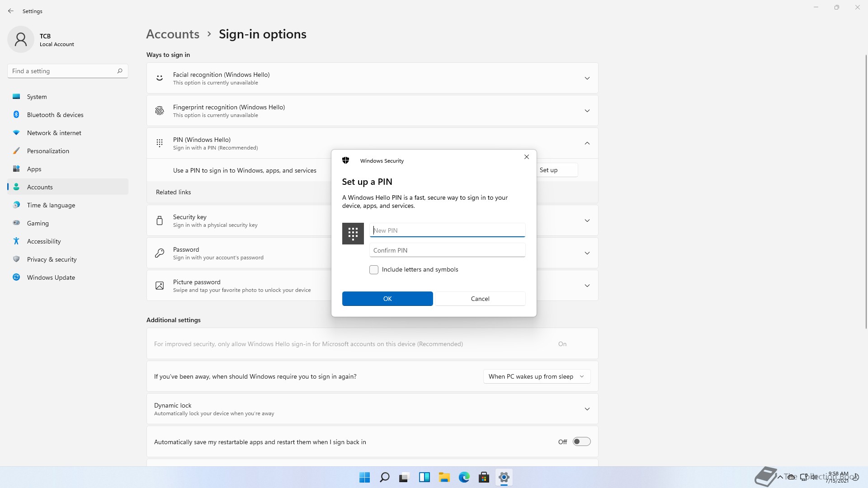The height and width of the screenshot is (488, 868).
Task: Open Privacy & security in sidebar
Action: (52, 259)
